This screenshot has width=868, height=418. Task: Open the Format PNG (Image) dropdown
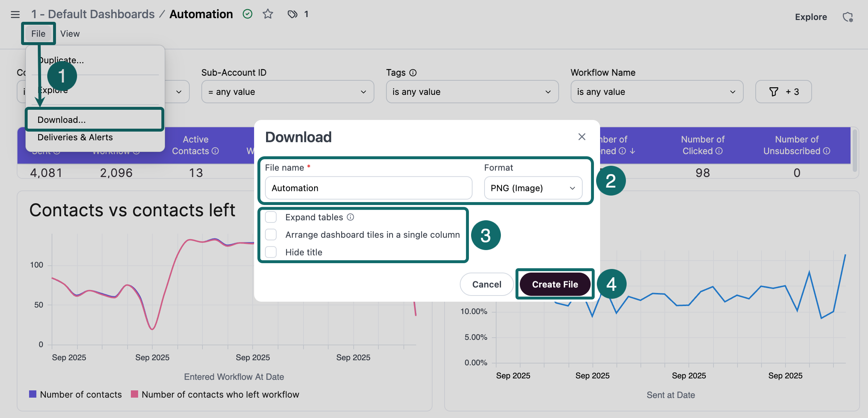click(x=533, y=188)
